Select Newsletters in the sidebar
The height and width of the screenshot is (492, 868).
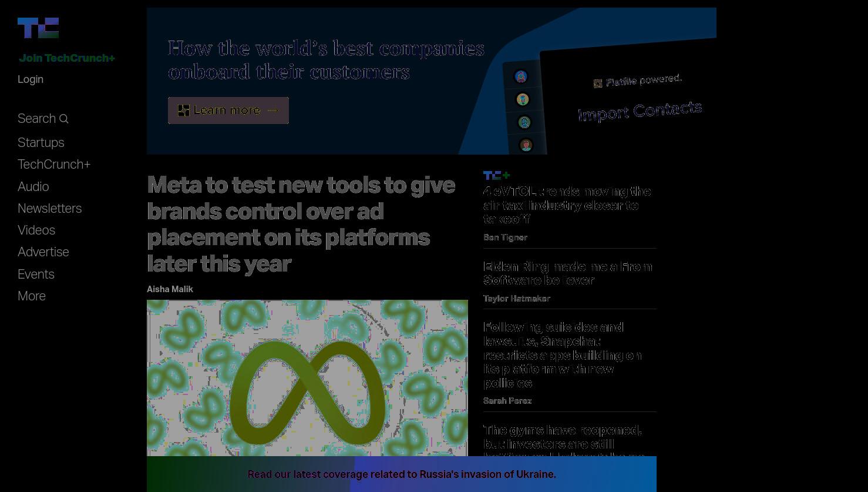tap(50, 209)
